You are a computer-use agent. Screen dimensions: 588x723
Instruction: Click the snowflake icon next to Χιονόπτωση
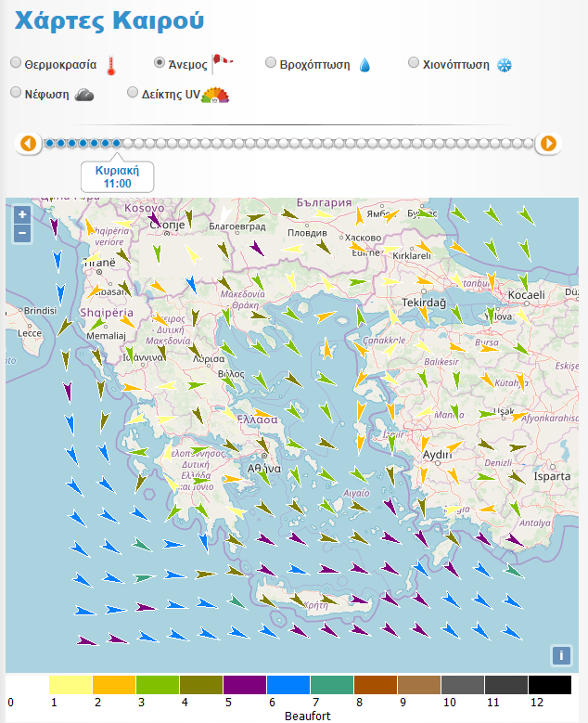point(505,65)
